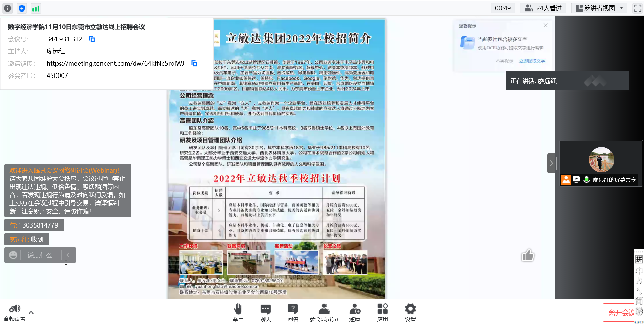Open the viewers count 24人看过
644x324 pixels.
543,8
